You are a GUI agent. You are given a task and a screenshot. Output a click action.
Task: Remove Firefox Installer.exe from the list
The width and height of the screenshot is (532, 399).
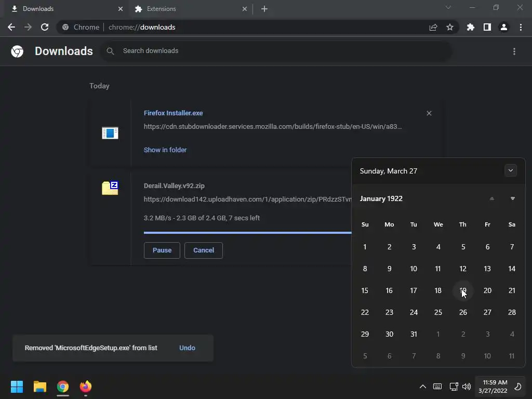tap(429, 113)
